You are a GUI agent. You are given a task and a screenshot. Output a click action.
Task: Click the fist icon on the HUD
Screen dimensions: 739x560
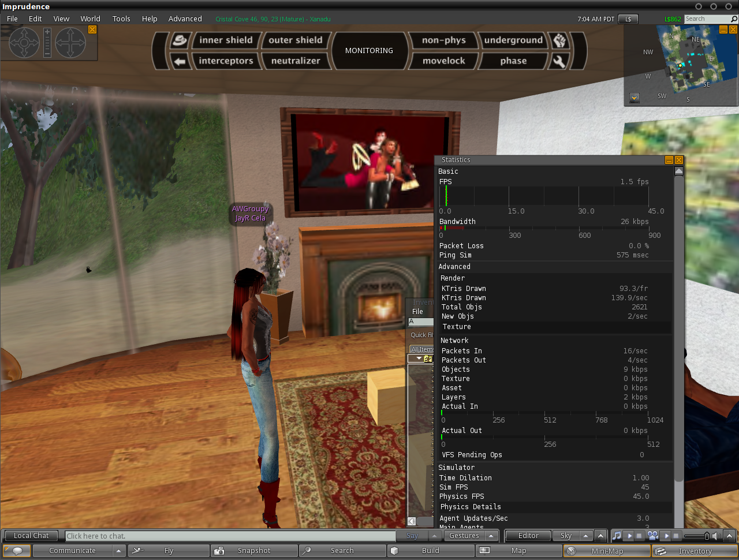tap(559, 40)
